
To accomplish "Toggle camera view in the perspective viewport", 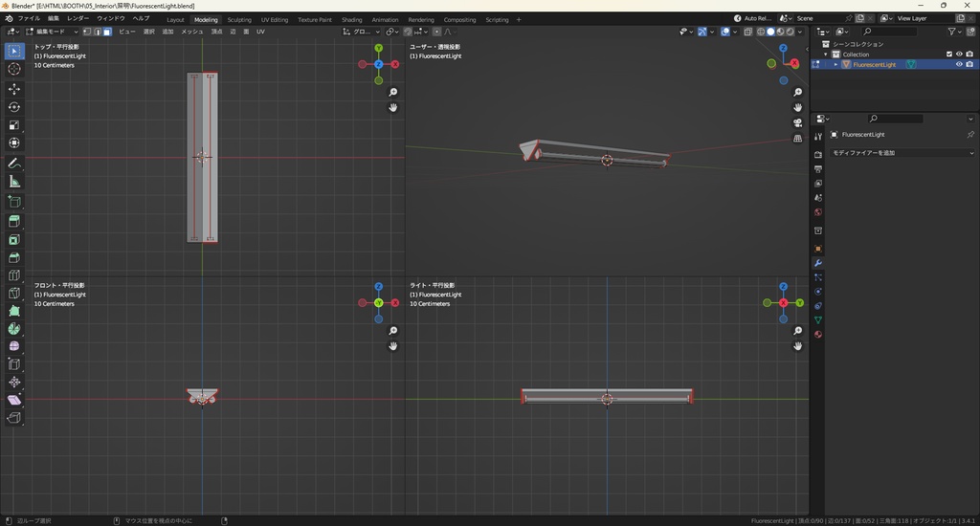I will (797, 123).
